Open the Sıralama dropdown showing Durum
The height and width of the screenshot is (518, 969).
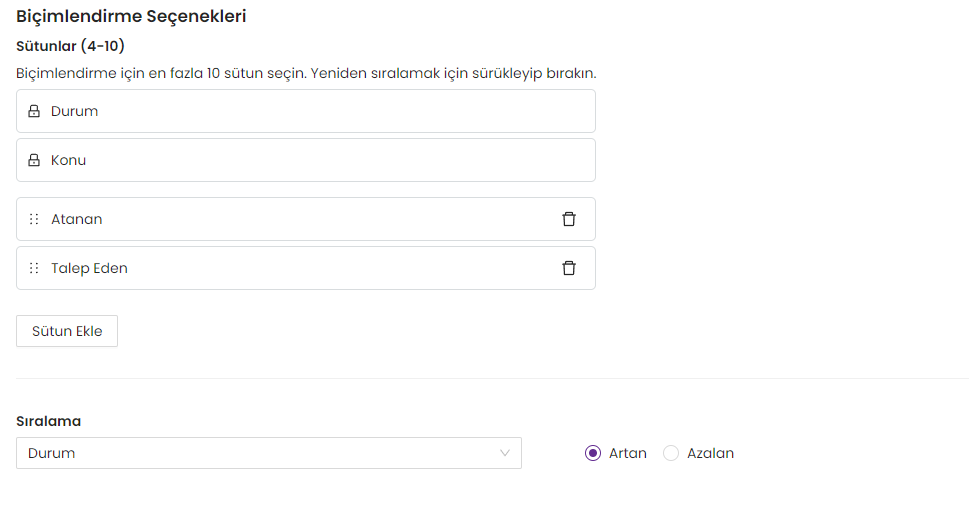[x=269, y=453]
